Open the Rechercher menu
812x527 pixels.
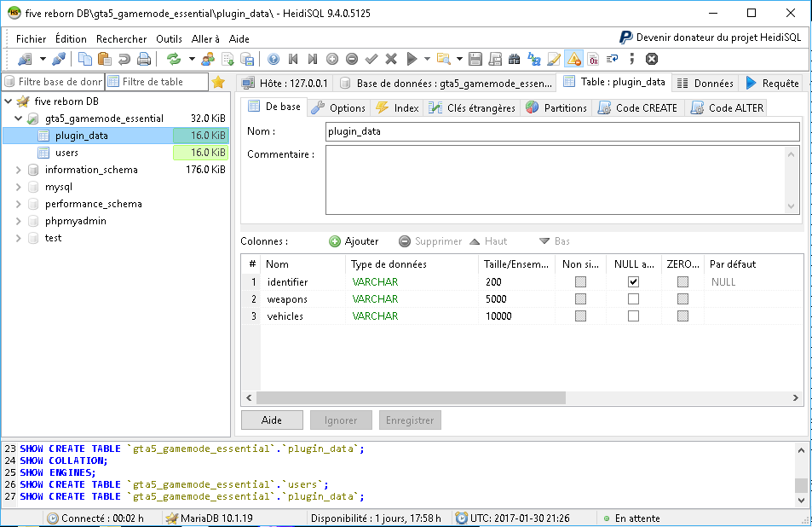[121, 39]
